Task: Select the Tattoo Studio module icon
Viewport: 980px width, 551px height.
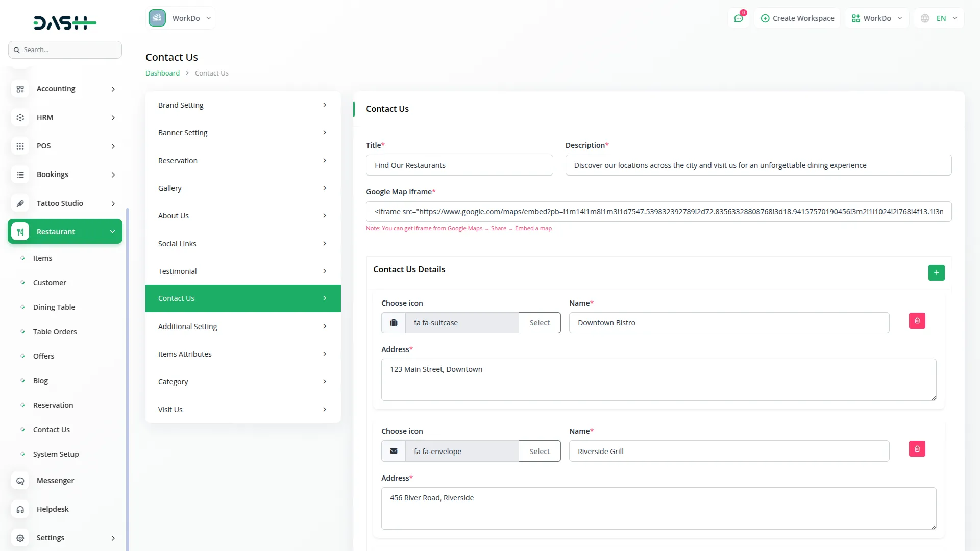Action: (x=20, y=203)
